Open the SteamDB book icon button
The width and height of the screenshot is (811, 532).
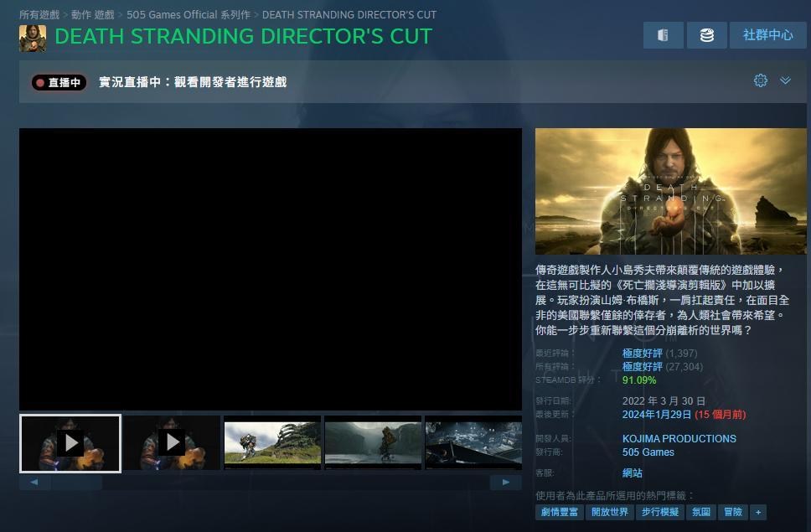[x=663, y=35]
